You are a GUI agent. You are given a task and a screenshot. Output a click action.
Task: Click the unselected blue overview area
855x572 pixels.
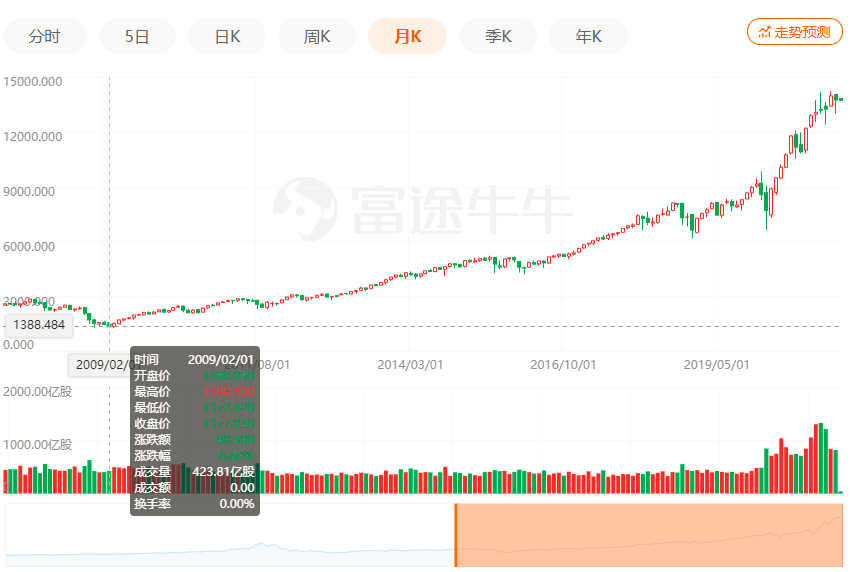230,535
